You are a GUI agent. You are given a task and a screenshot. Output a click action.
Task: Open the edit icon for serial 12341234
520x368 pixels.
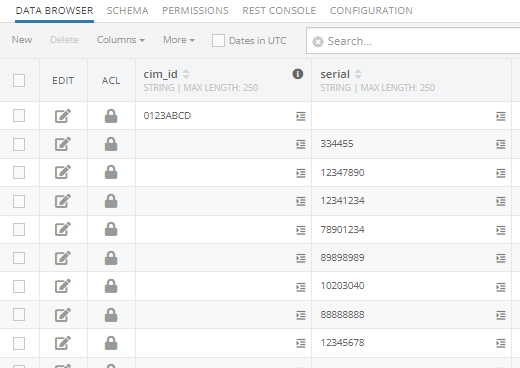pos(63,201)
